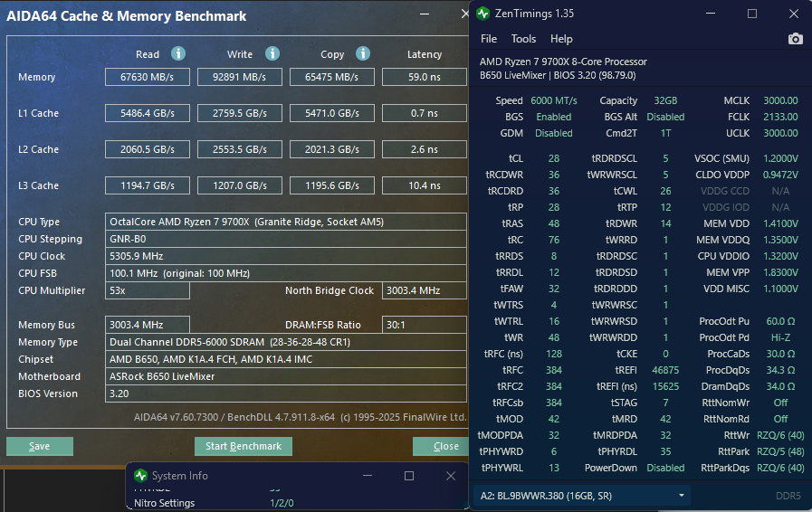Image resolution: width=812 pixels, height=512 pixels.
Task: Click the BGS value Enabled
Action: click(x=554, y=117)
